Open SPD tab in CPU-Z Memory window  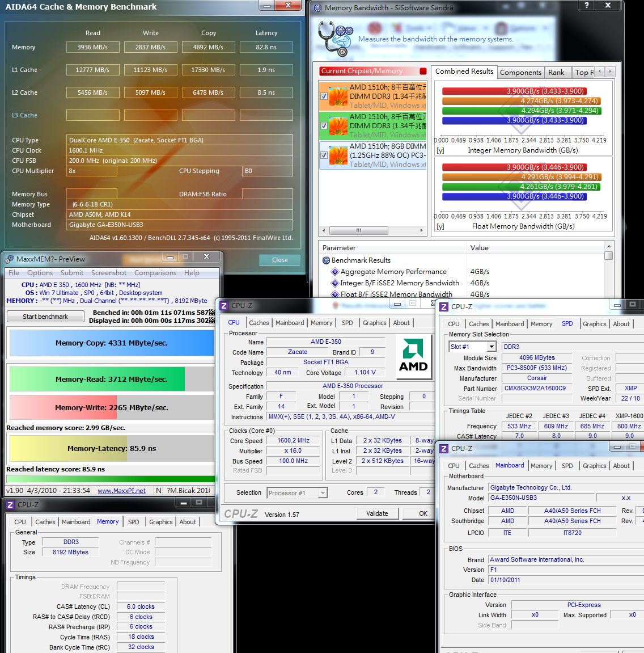pos(134,522)
